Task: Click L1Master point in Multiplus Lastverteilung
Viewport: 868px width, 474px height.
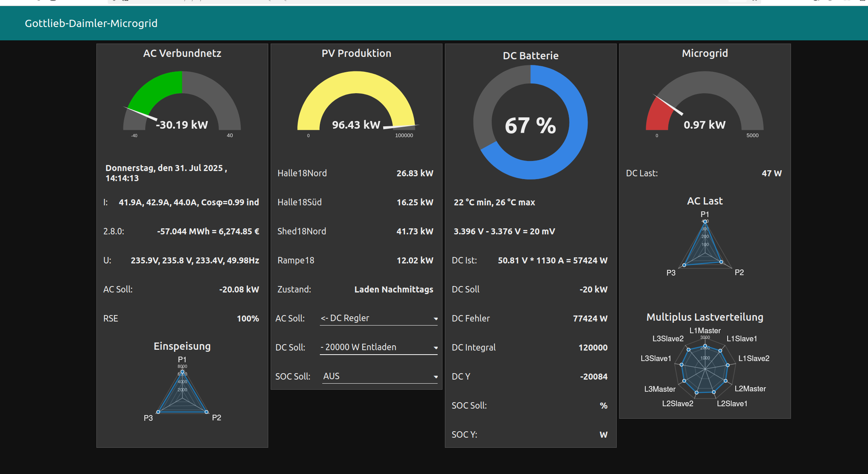Action: (705, 346)
